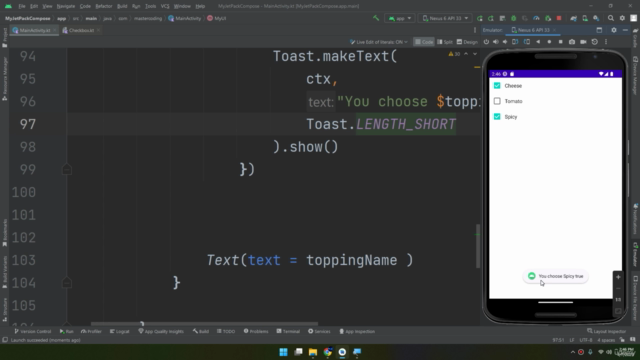Go to next highlighted warning arrow
Viewport: 640px width, 360px height.
point(475,54)
